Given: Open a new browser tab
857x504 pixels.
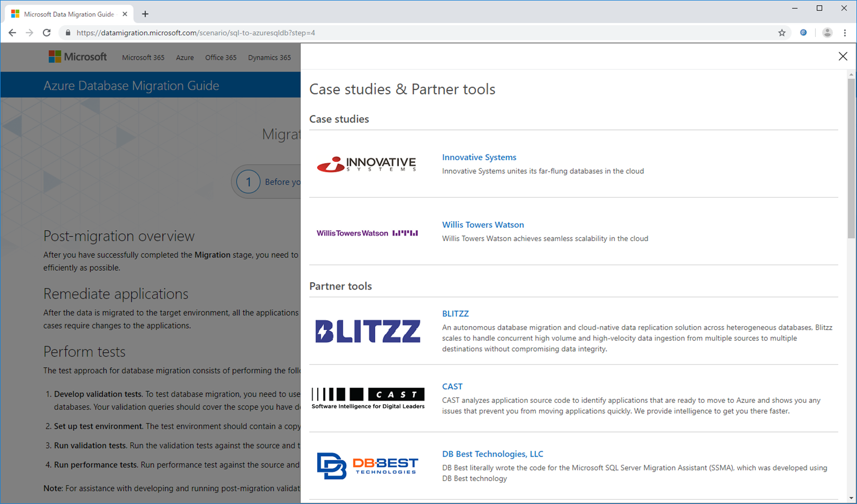Looking at the screenshot, I should pos(145,14).
